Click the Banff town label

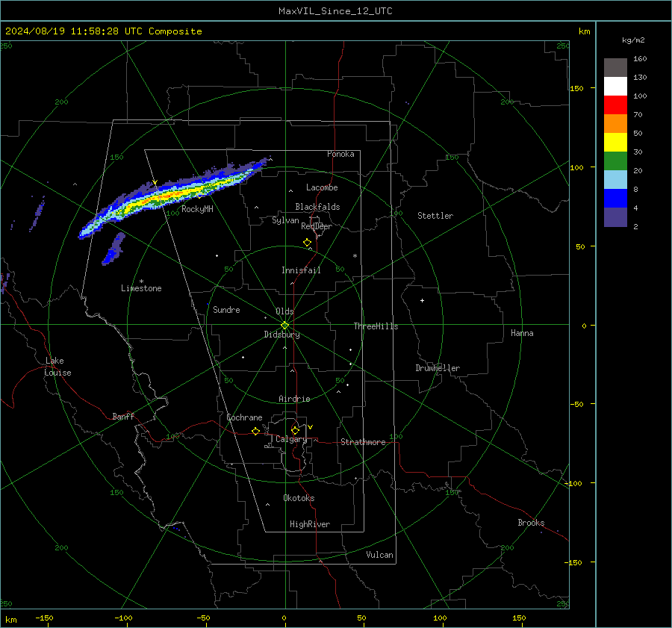tap(123, 416)
